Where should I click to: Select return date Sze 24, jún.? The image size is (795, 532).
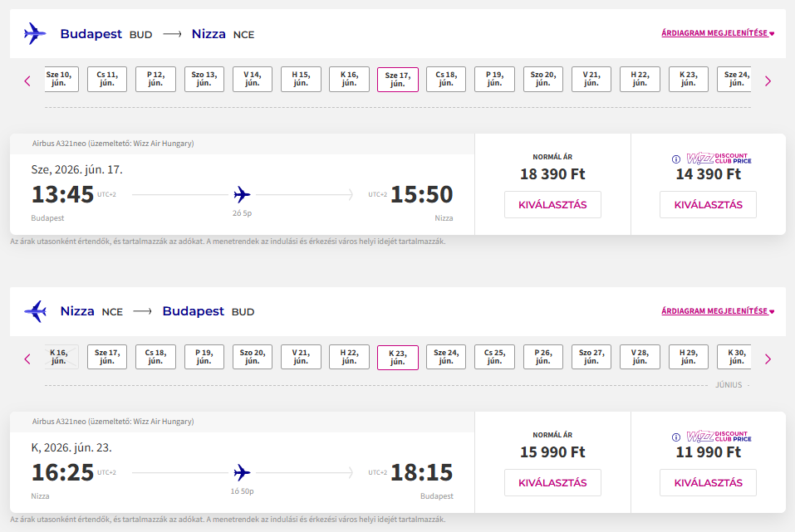tap(446, 357)
